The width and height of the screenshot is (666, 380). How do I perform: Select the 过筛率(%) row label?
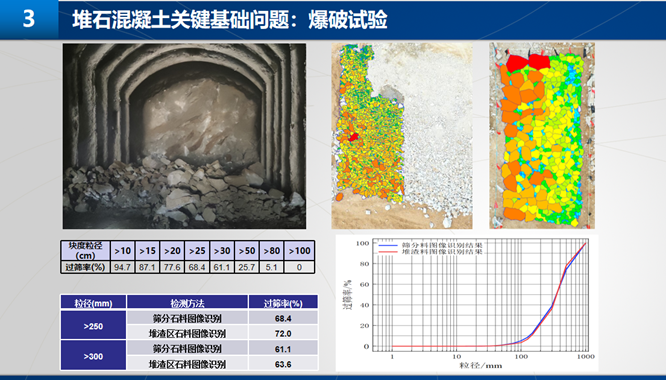pyautogui.click(x=85, y=267)
